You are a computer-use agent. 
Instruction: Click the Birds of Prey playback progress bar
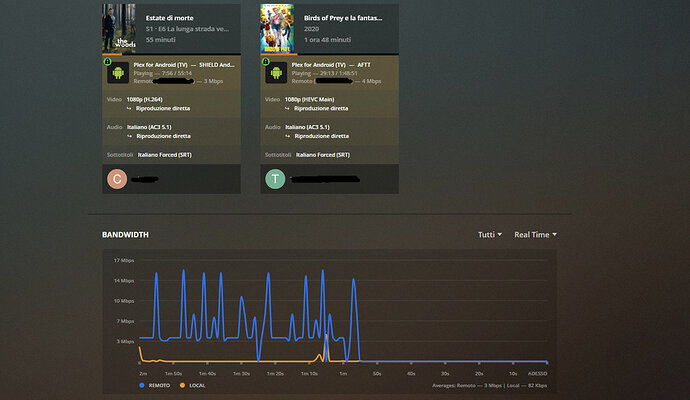330,54
